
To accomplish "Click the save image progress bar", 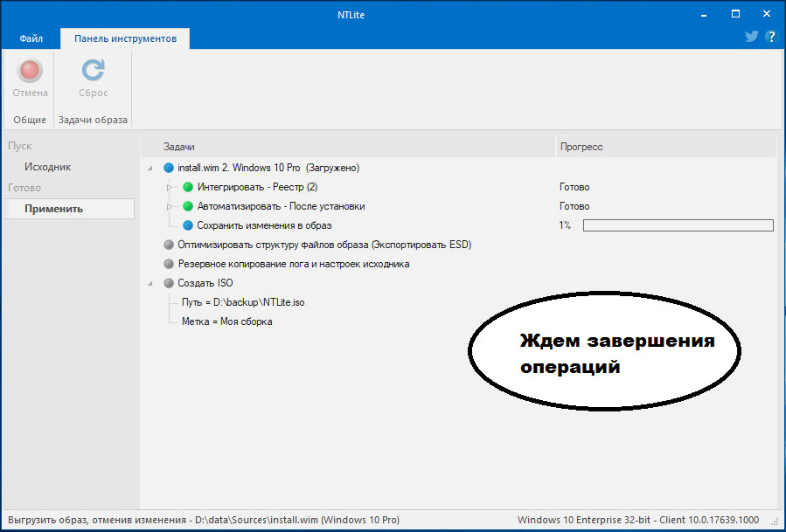I will click(x=678, y=225).
